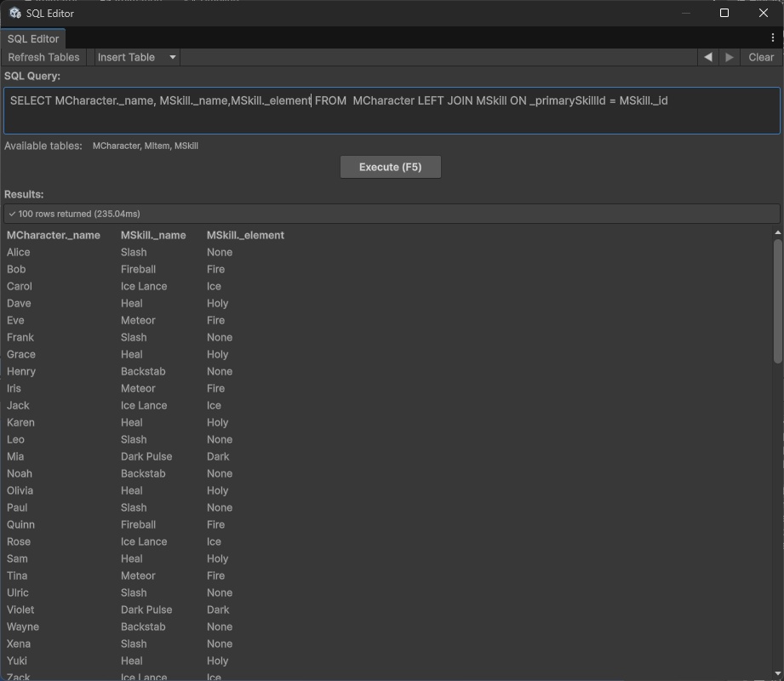Viewport: 784px width, 681px height.
Task: Click Dark Pulse skill in Mia's row
Action: click(146, 456)
